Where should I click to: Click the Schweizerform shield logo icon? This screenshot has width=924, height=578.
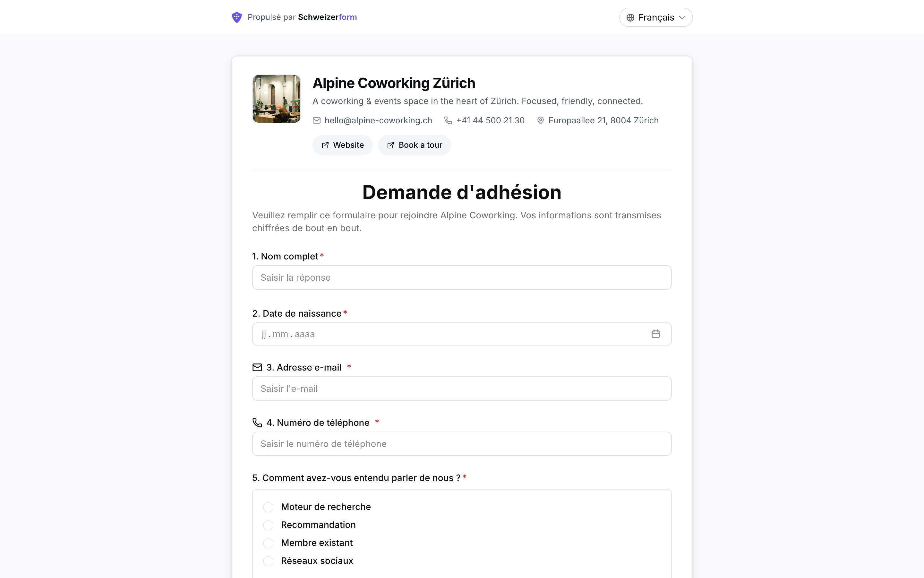[237, 17]
